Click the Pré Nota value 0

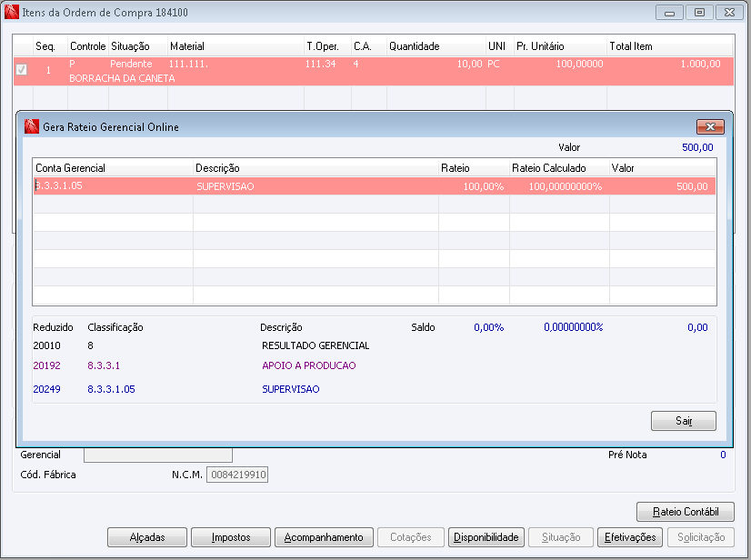[723, 455]
